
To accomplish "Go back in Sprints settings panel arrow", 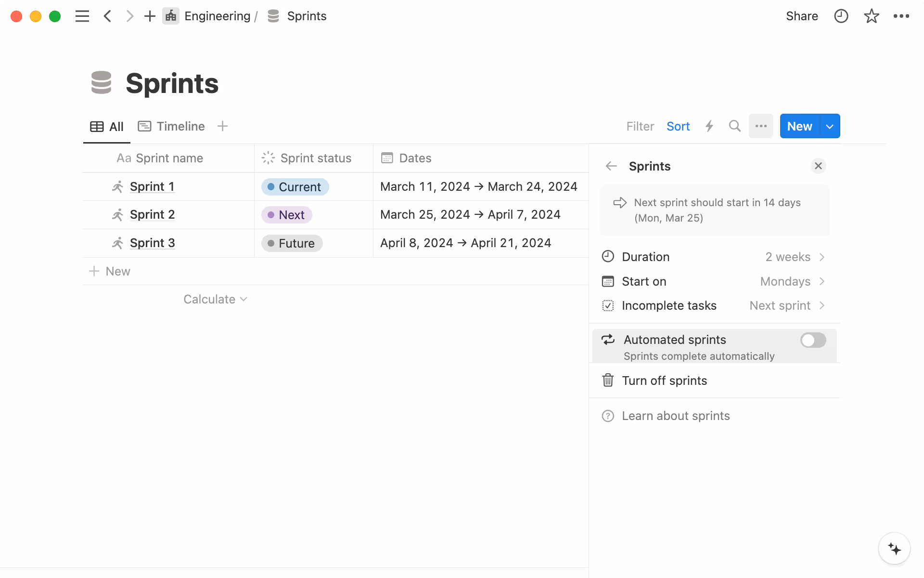I will click(611, 166).
